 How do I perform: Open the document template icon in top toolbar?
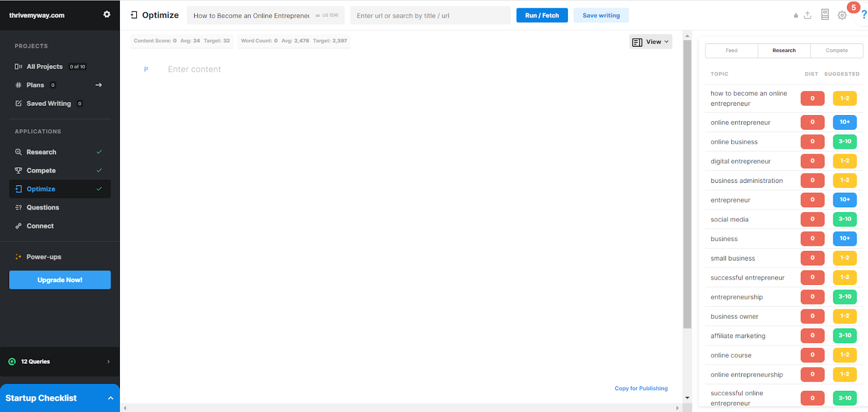[x=825, y=15]
